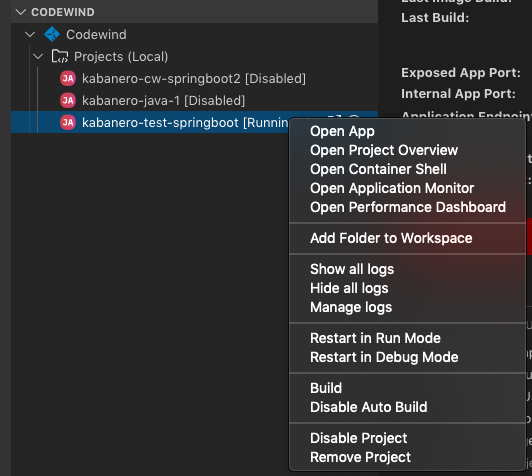Collapse the Codewind tree node chevron

coord(30,34)
